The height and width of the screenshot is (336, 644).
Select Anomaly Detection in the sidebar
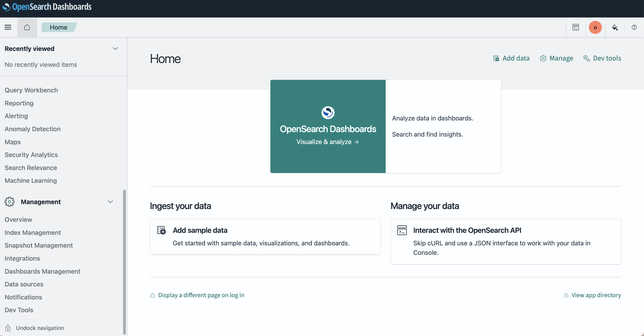click(33, 129)
